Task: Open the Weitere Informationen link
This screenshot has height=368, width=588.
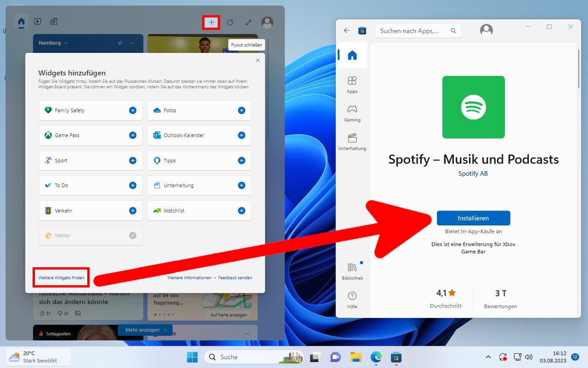Action: 189,278
